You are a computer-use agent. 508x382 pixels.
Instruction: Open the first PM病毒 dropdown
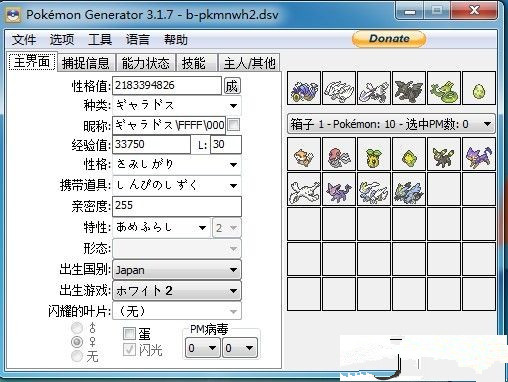[x=202, y=348]
